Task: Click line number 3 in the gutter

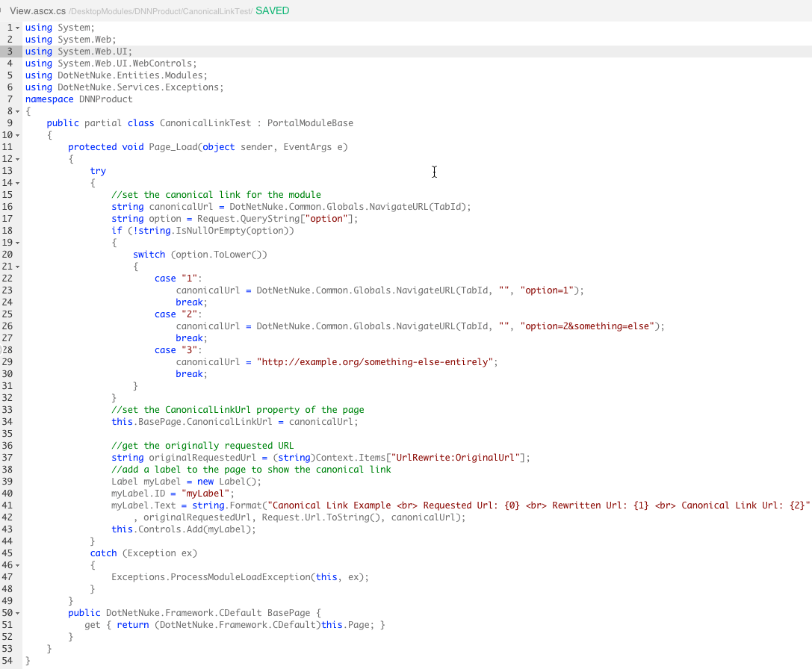Action: pos(9,52)
